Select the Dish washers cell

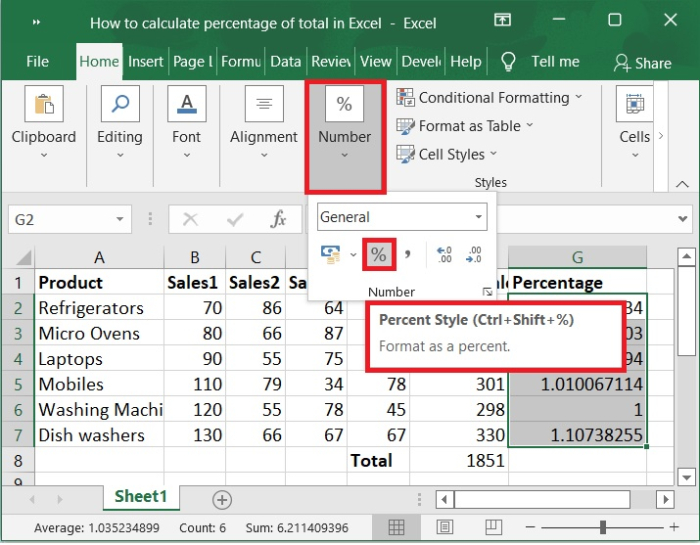point(99,435)
